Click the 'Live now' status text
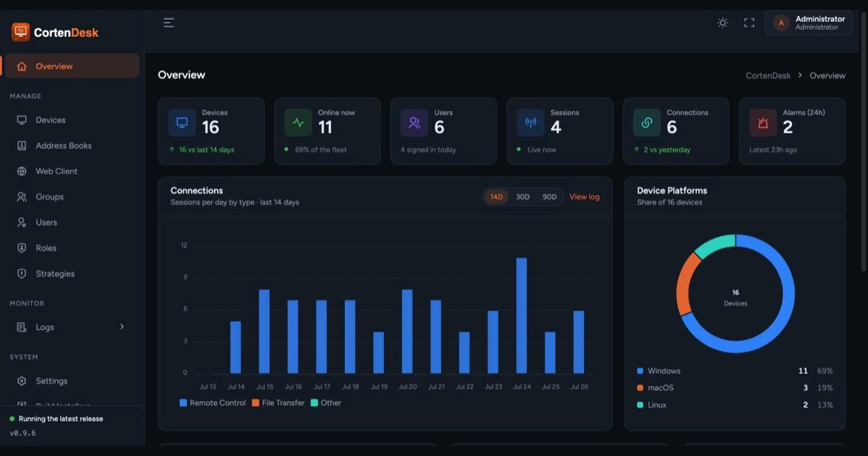The image size is (868, 456). point(542,150)
